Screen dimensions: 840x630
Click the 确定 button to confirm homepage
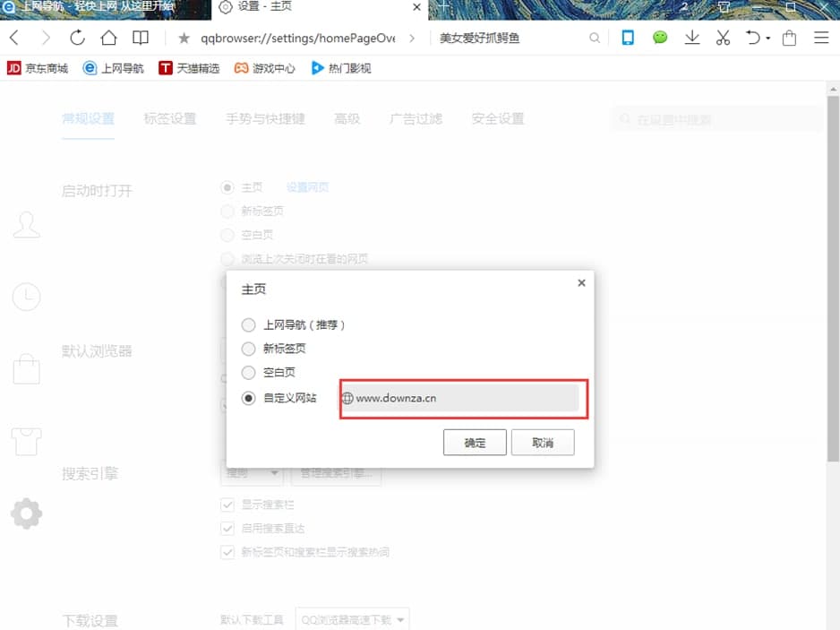pyautogui.click(x=475, y=442)
